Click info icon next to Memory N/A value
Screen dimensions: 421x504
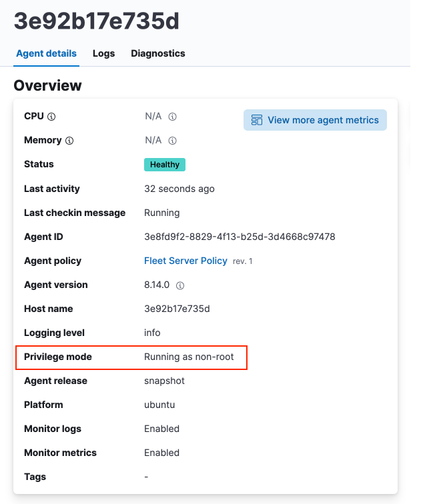(x=172, y=141)
